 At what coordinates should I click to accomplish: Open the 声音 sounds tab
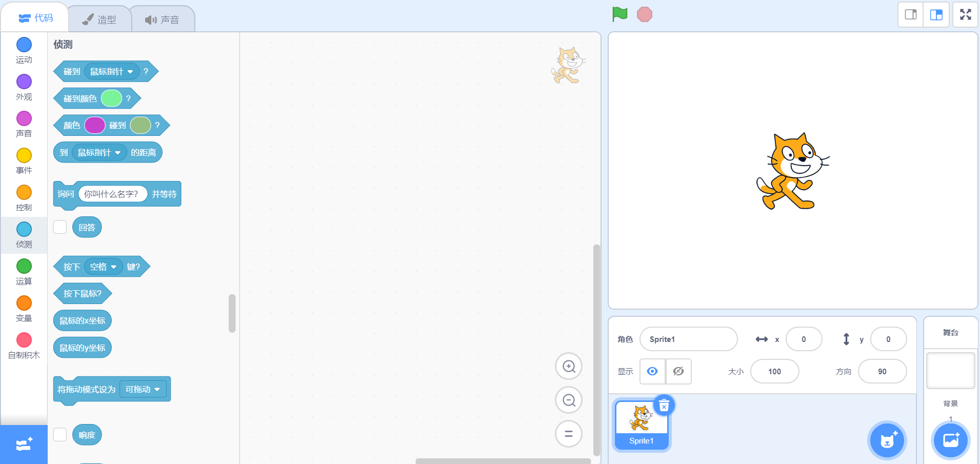(163, 19)
